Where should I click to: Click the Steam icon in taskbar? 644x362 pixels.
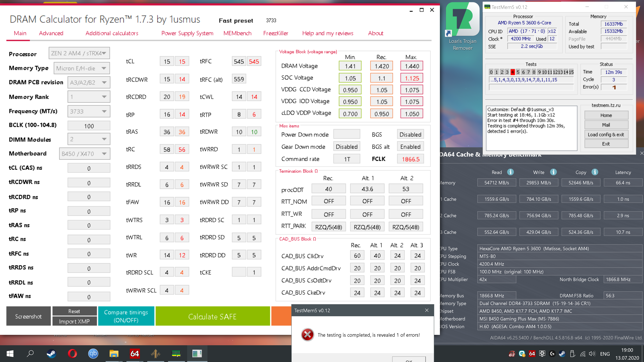coord(51,353)
